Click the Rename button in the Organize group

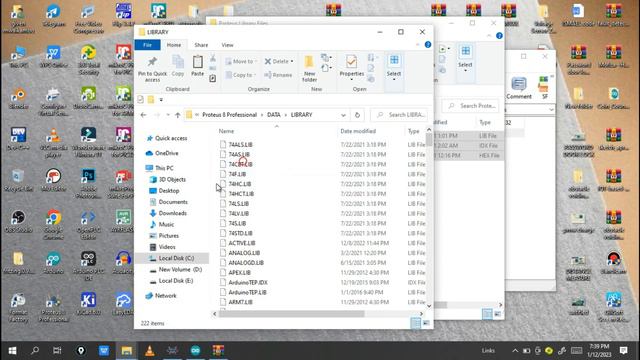tap(278, 75)
